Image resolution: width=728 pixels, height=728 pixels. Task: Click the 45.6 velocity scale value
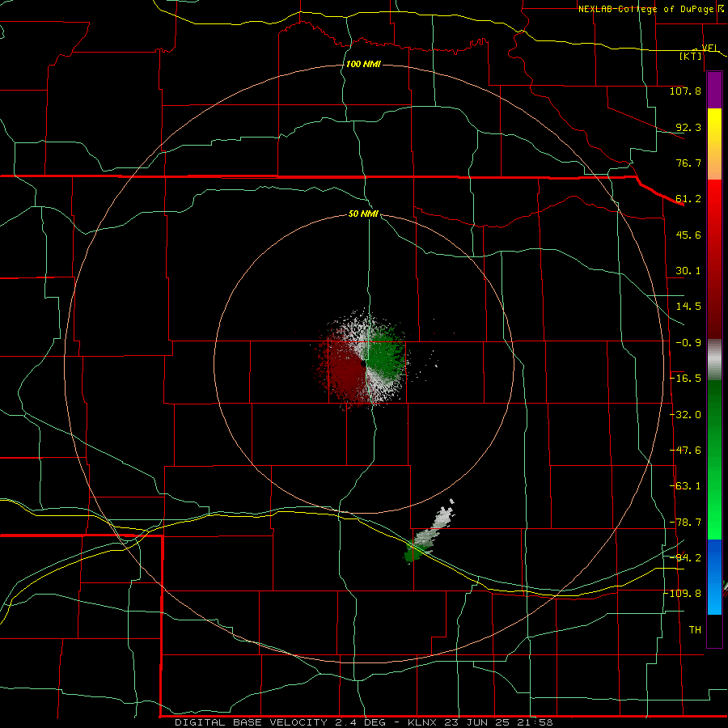[x=688, y=235]
